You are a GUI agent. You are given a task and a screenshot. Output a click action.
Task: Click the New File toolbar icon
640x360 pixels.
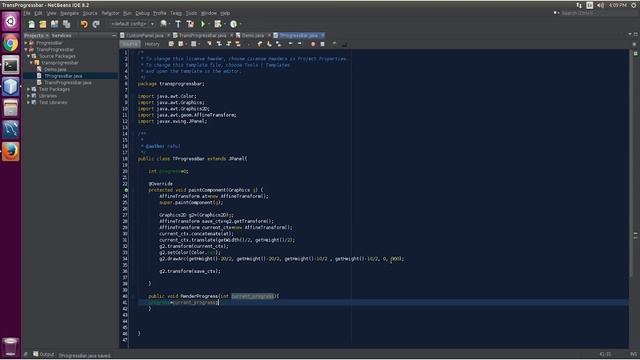(31, 24)
